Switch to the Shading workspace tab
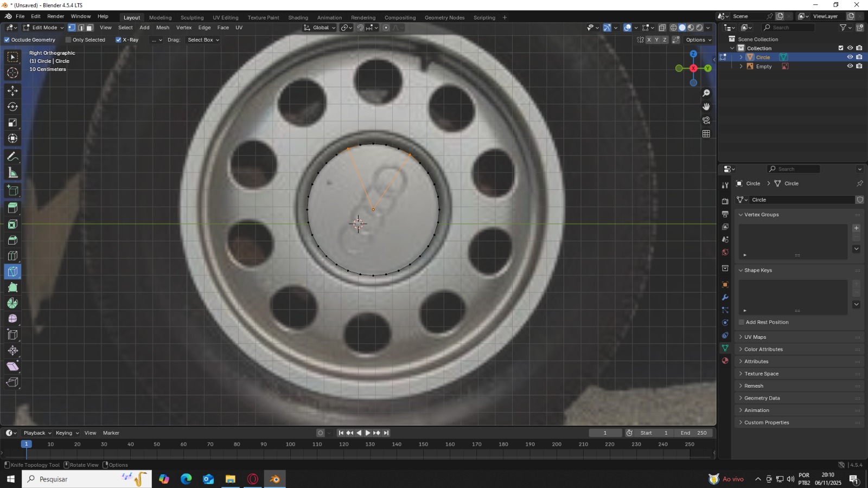868x488 pixels. (298, 18)
